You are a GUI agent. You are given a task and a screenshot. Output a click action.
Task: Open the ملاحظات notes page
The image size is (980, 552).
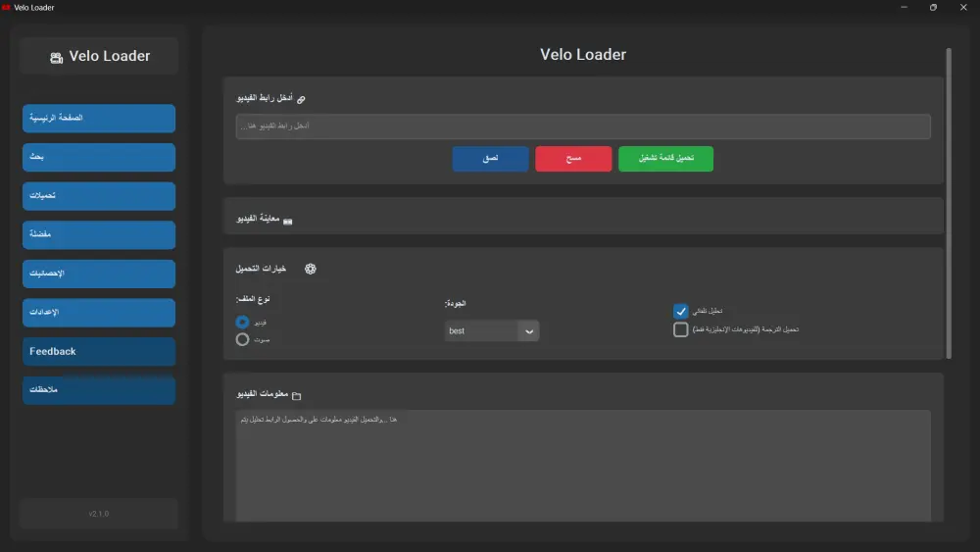(99, 390)
